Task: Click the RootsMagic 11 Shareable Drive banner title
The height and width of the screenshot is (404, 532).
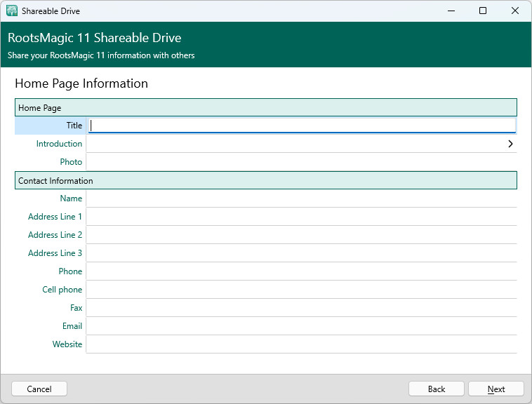Action: 94,38
